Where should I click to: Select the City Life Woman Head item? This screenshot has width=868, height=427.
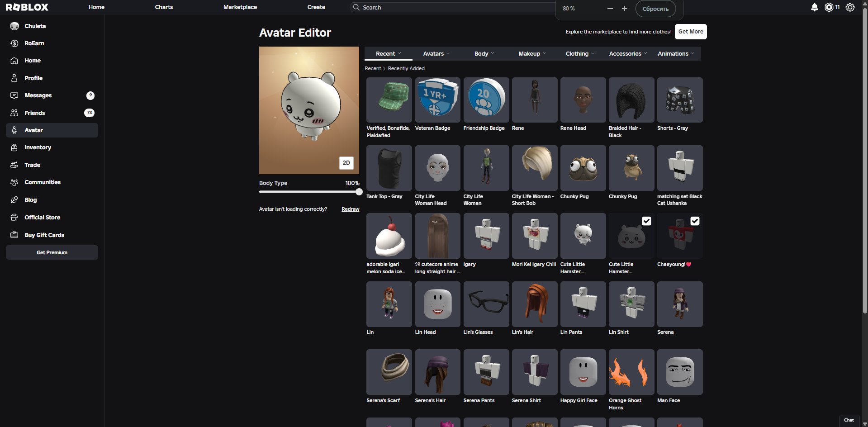coord(437,168)
